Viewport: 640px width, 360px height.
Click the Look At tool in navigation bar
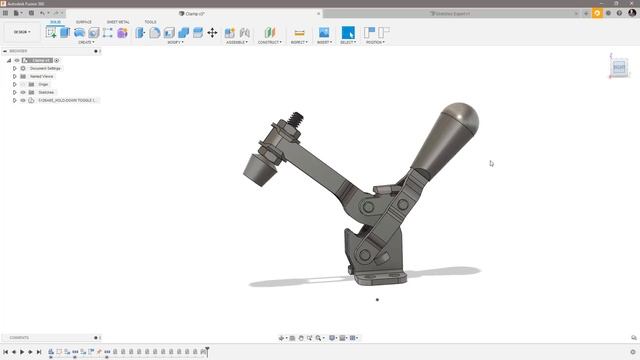click(292, 338)
